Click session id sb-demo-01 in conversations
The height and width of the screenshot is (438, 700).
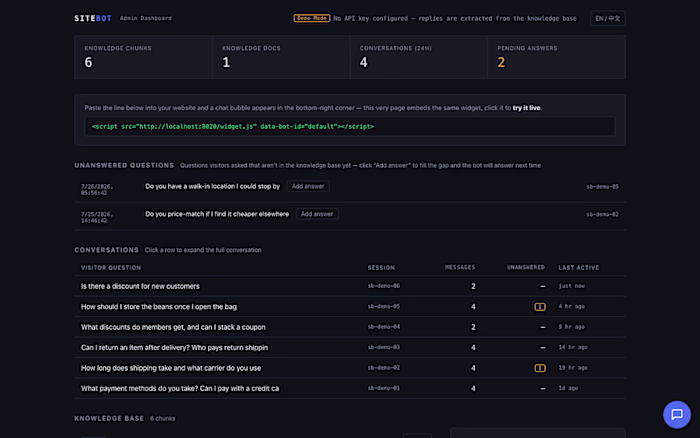click(383, 388)
